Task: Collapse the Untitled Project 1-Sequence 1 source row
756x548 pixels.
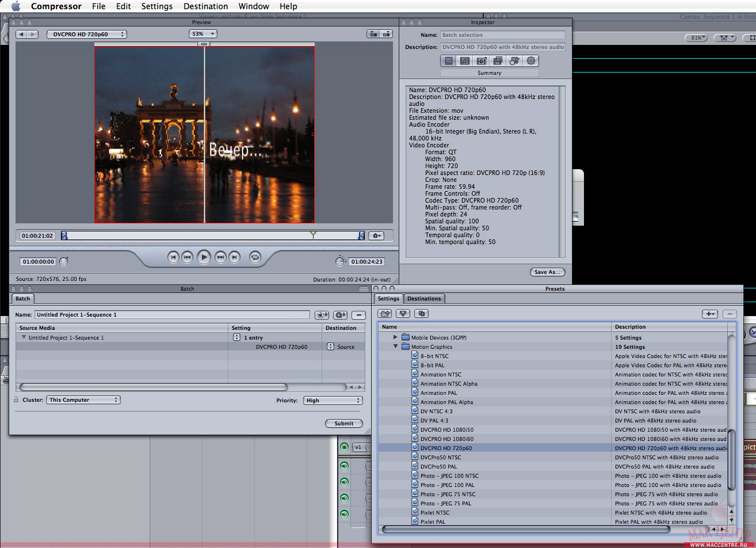Action: click(24, 337)
